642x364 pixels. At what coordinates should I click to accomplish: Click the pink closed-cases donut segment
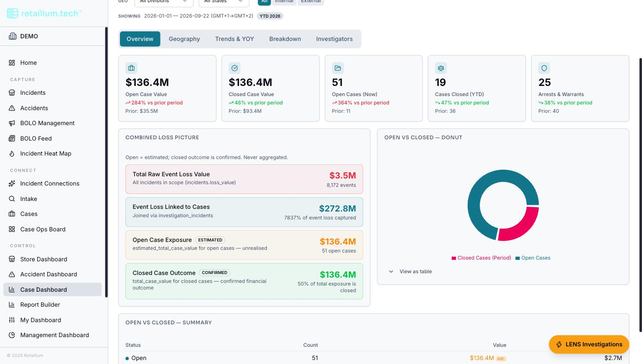pyautogui.click(x=521, y=228)
